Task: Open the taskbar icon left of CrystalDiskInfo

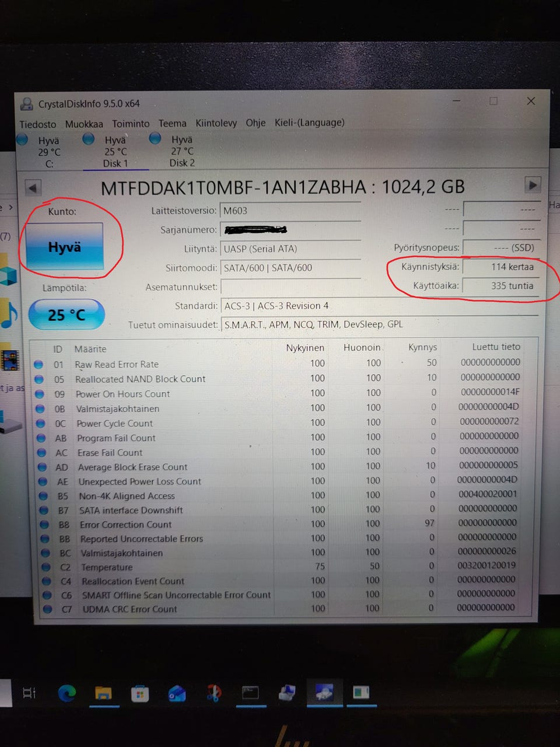Action: click(287, 692)
